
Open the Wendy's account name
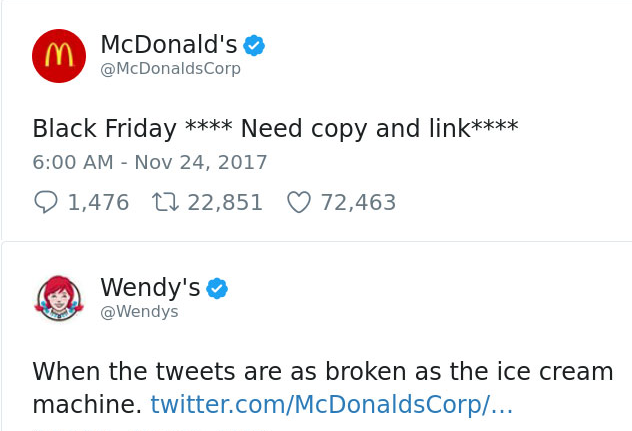tap(150, 288)
